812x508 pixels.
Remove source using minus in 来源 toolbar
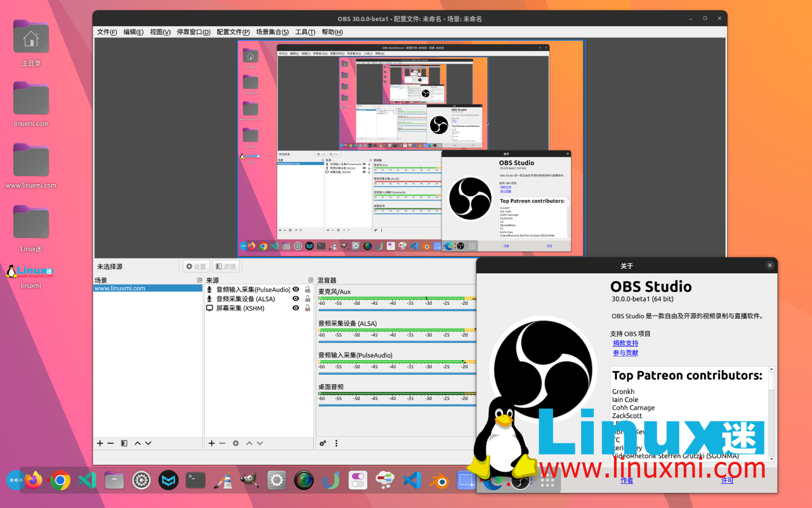(x=222, y=443)
